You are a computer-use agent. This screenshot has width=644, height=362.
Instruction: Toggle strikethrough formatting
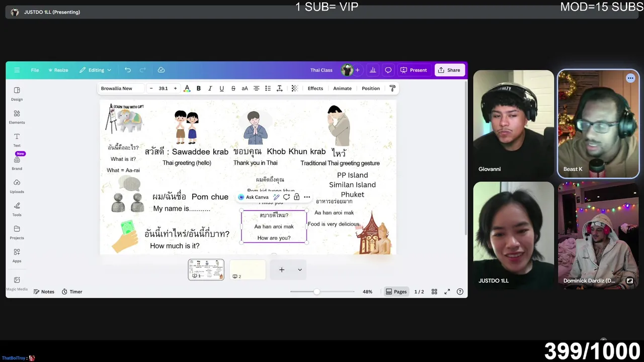233,88
